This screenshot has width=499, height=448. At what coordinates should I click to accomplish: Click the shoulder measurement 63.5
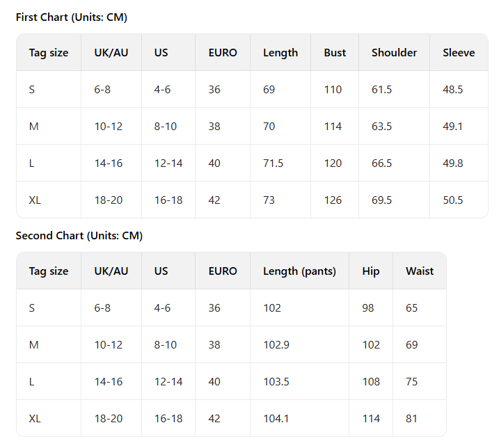pos(381,127)
